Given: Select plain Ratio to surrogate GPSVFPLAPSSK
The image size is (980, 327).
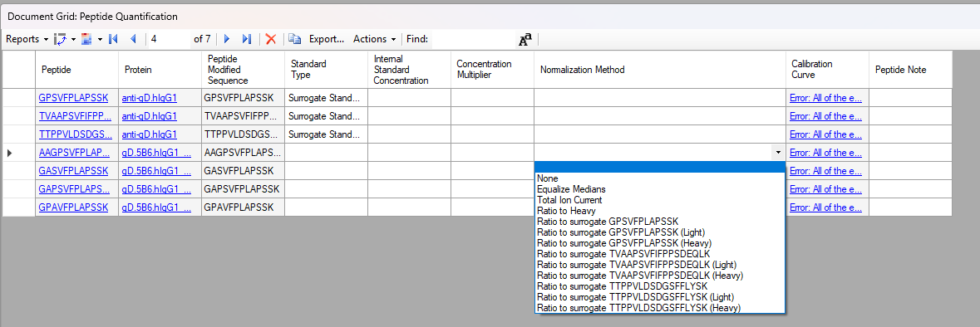Looking at the screenshot, I should point(659,222).
